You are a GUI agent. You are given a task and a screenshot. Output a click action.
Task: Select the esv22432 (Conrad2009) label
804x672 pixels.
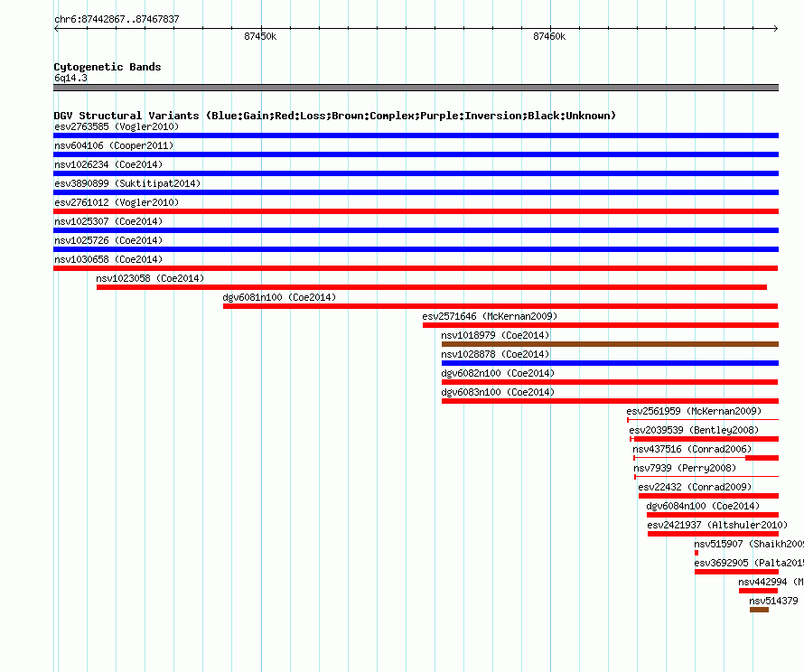(695, 487)
